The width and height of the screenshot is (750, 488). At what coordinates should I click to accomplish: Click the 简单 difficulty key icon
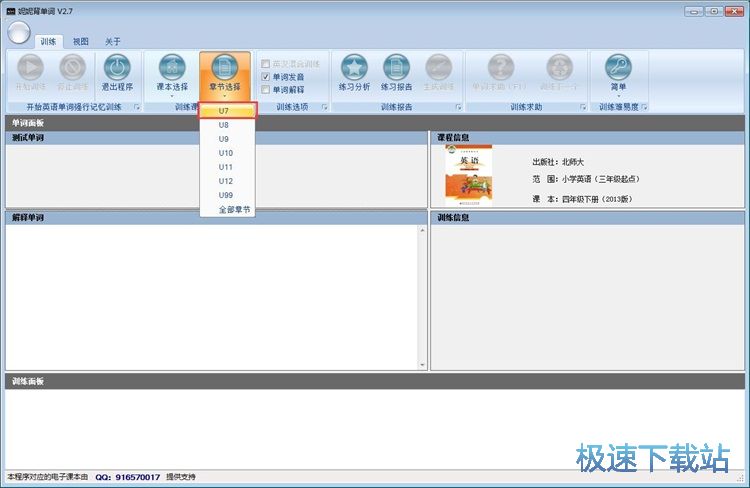click(x=618, y=68)
